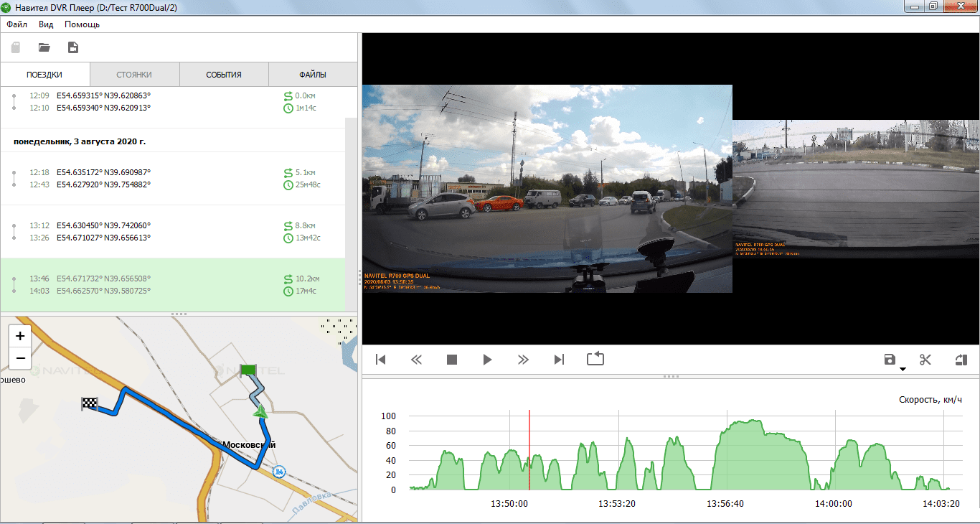This screenshot has width=980, height=524.
Task: Switch to the СТОЯНКИ tab
Action: click(134, 75)
